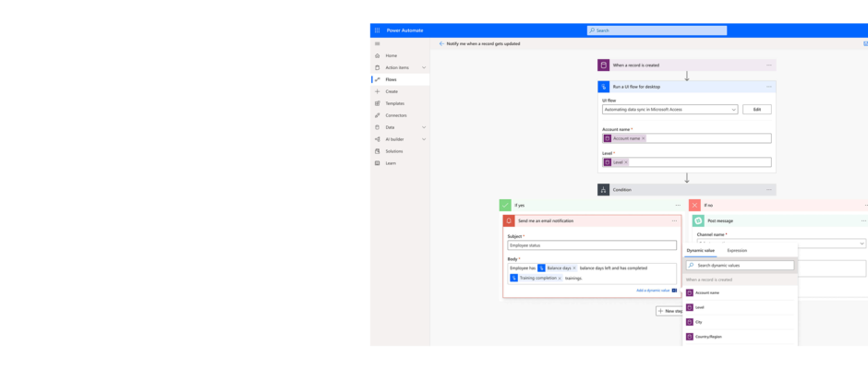Open the If yes ellipsis menu
Screen dimensions: 868x369
(678, 205)
